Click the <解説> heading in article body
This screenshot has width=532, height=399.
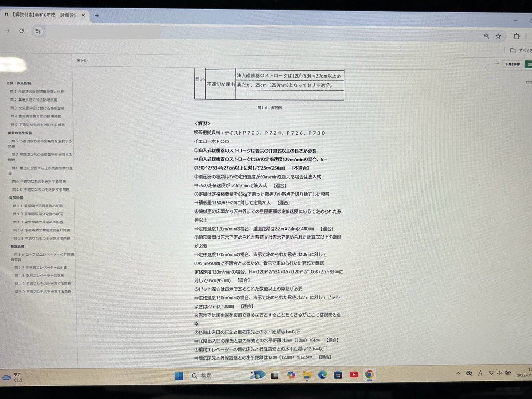point(202,124)
